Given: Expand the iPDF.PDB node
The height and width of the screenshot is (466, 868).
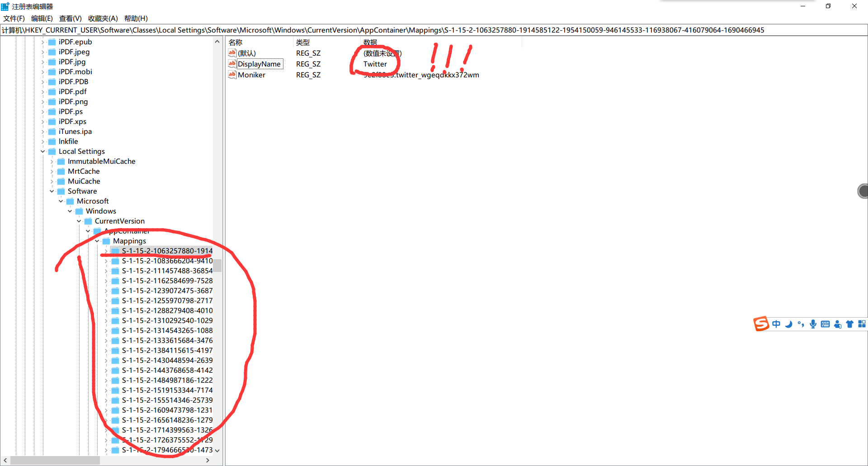Looking at the screenshot, I should click(x=43, y=82).
